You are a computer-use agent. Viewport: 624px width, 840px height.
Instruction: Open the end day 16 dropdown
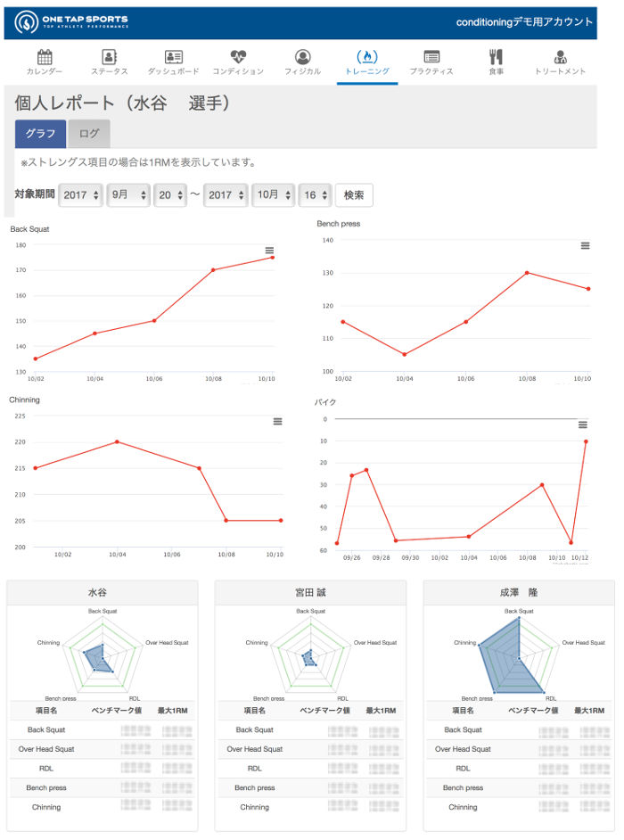tap(315, 194)
